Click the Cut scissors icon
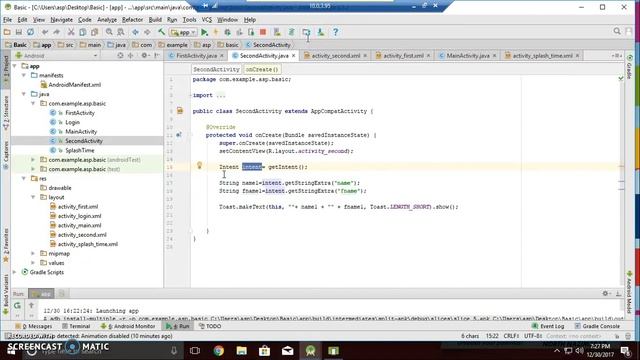 click(71, 32)
